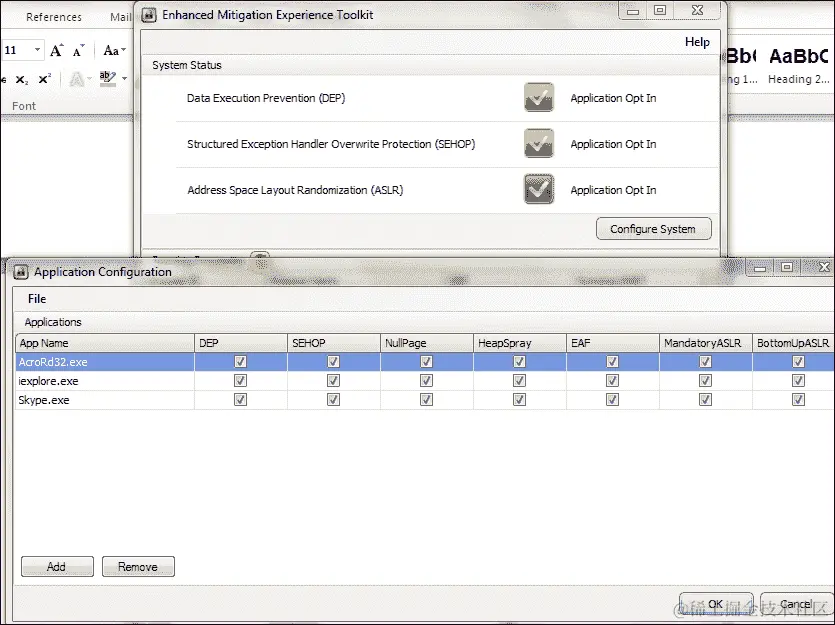Select the iexplore.exe row
This screenshot has width=835, height=625.
[x=424, y=381]
